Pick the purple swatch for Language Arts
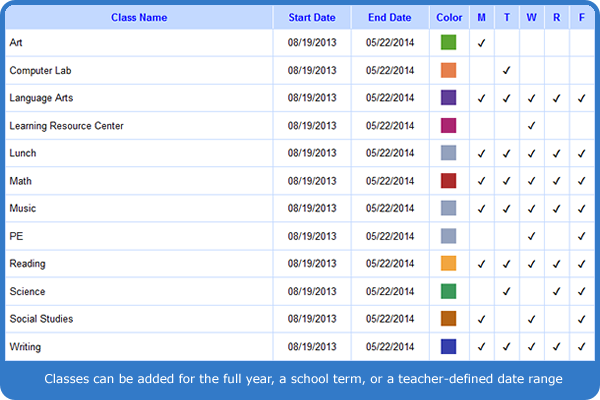This screenshot has height=400, width=600. (448, 98)
